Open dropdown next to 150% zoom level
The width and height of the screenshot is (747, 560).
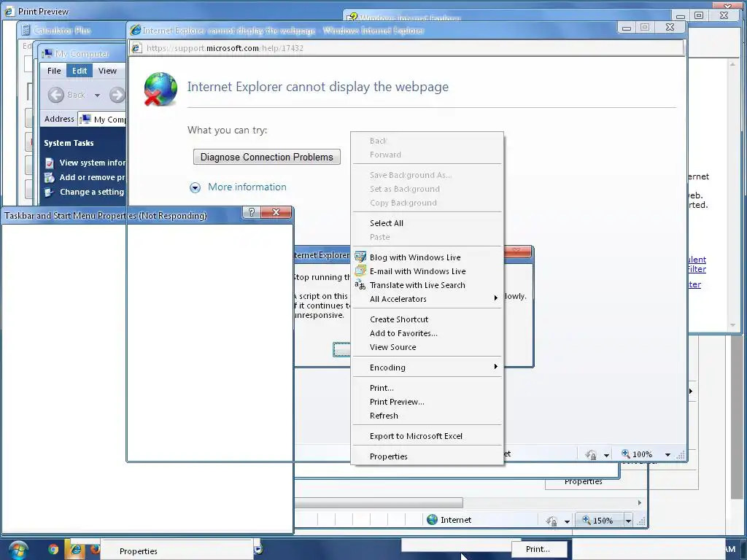click(x=628, y=521)
